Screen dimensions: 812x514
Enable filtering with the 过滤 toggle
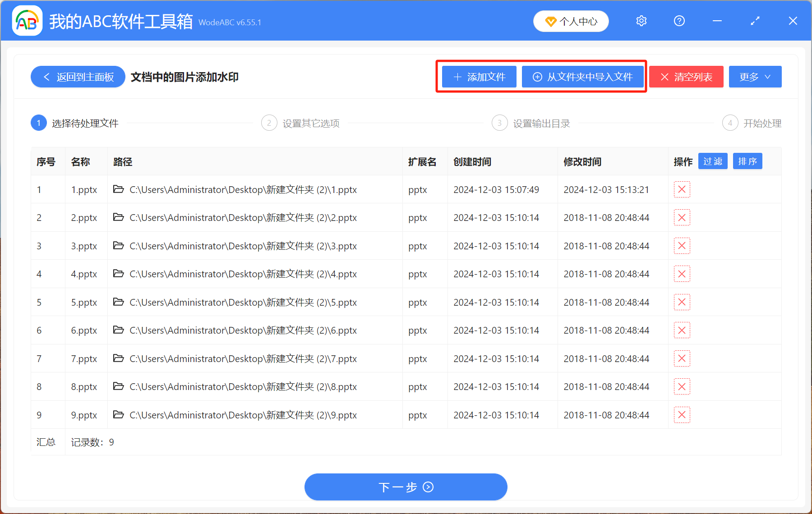click(x=713, y=161)
